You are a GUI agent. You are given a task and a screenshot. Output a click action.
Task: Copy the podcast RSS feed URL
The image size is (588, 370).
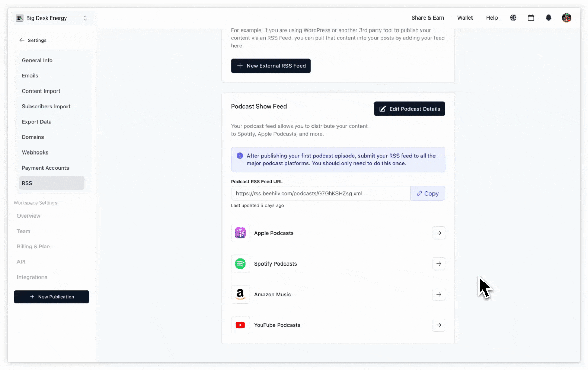coord(428,194)
